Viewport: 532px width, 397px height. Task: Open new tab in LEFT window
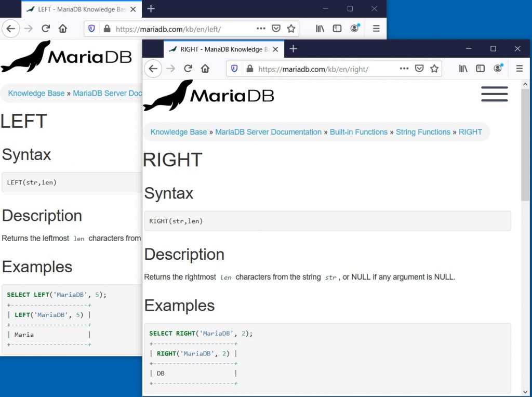click(x=151, y=9)
